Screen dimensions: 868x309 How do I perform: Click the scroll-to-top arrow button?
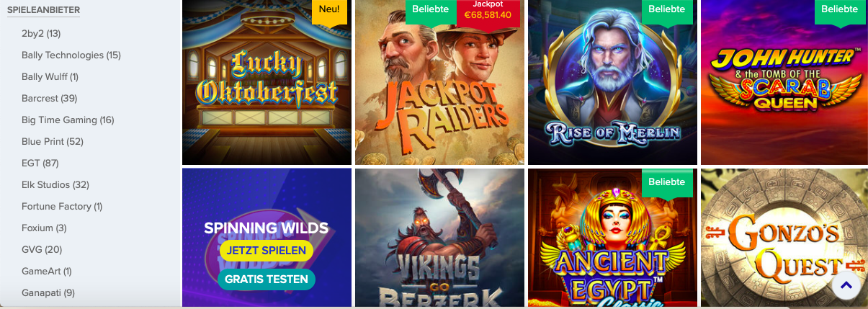[846, 285]
